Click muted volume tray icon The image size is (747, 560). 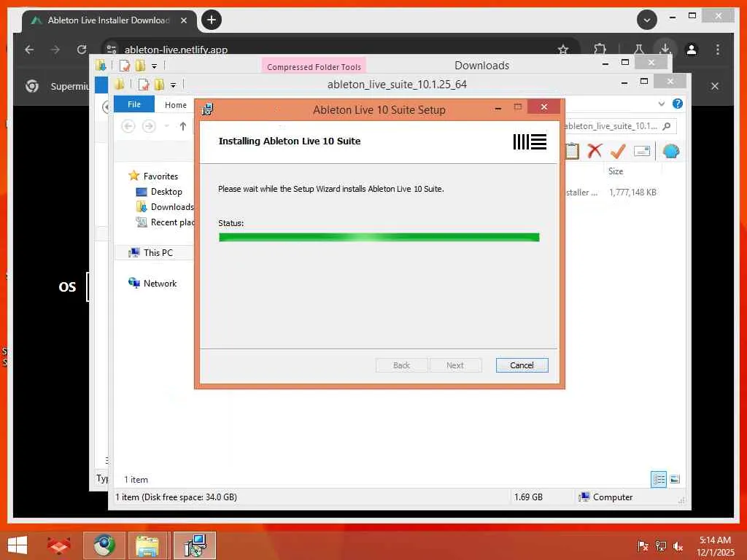(678, 546)
